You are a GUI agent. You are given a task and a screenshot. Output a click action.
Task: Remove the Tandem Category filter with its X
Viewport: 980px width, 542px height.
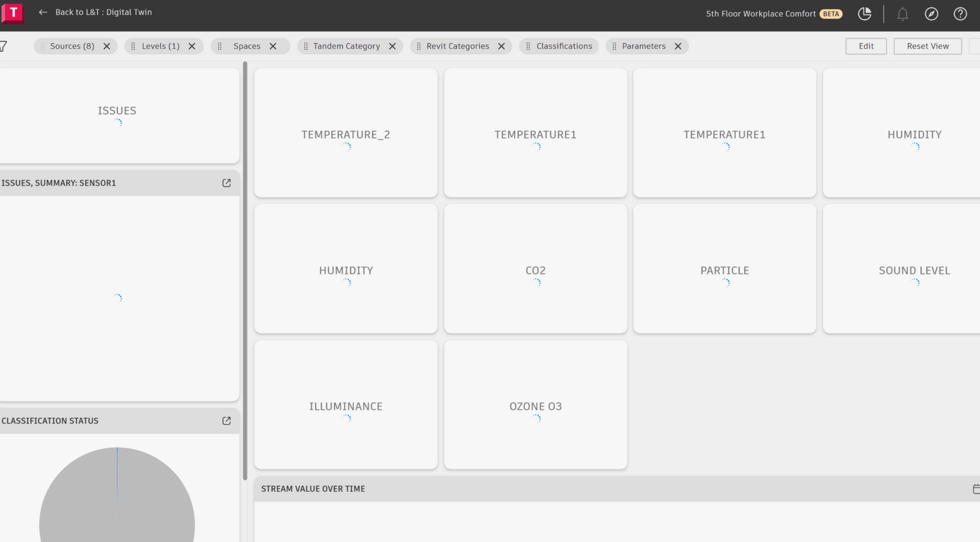(x=393, y=46)
